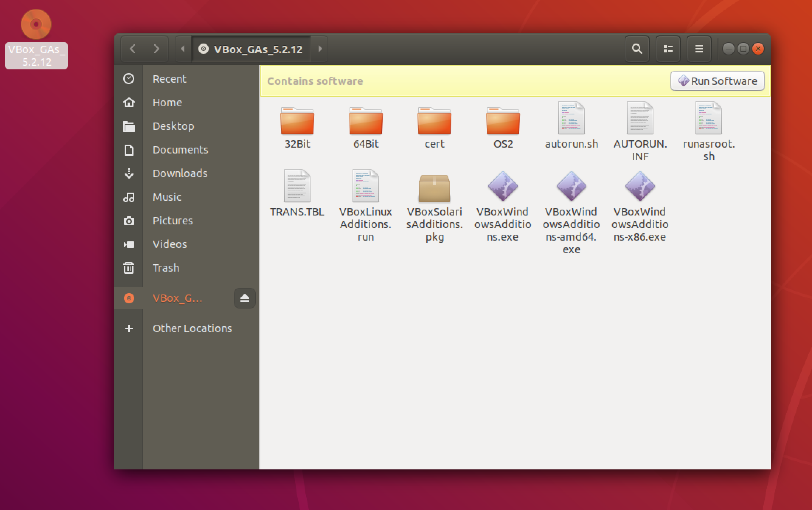Viewport: 812px width, 510px height.
Task: Open the cert folder
Action: coord(434,122)
